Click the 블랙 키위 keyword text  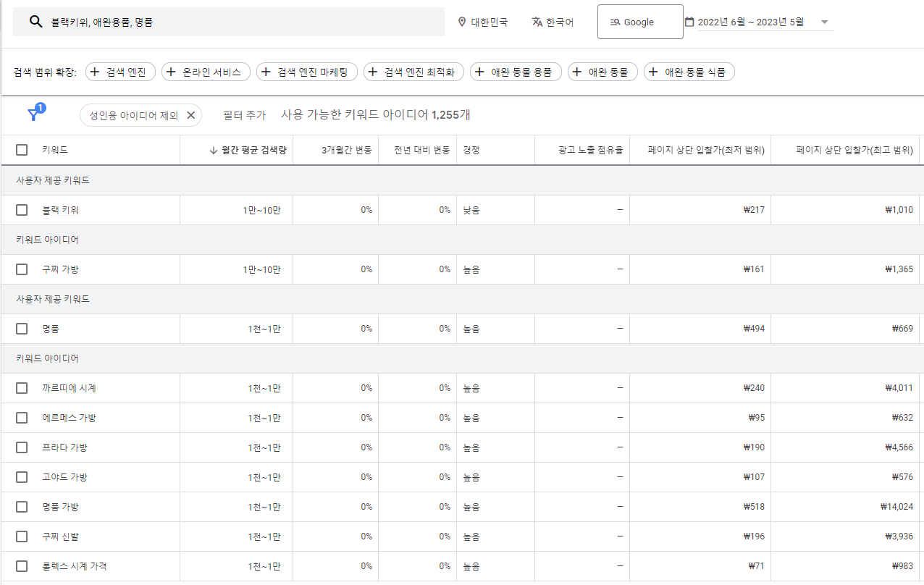click(x=60, y=210)
